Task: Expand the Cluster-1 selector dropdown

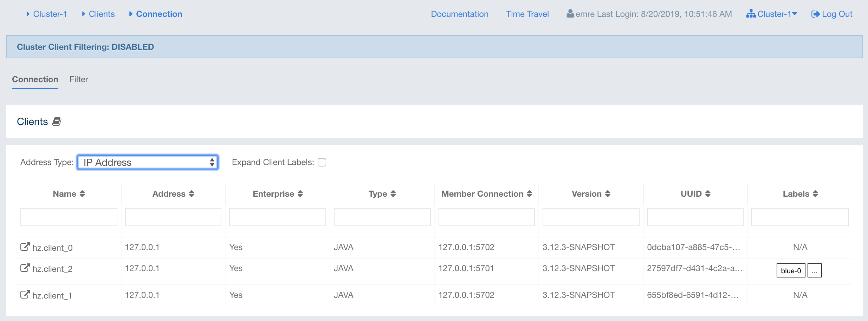Action: (x=772, y=14)
